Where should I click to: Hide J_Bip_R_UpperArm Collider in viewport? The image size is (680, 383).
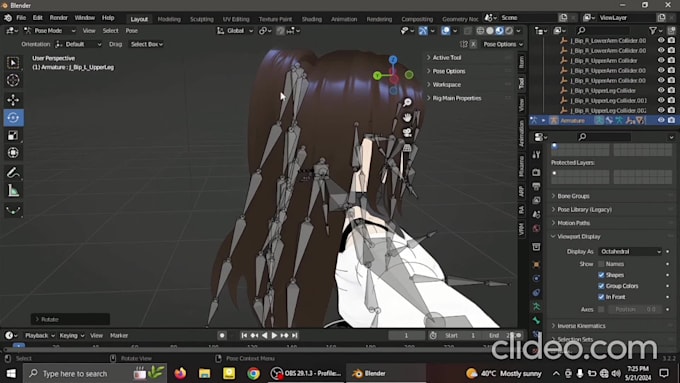pyautogui.click(x=661, y=60)
